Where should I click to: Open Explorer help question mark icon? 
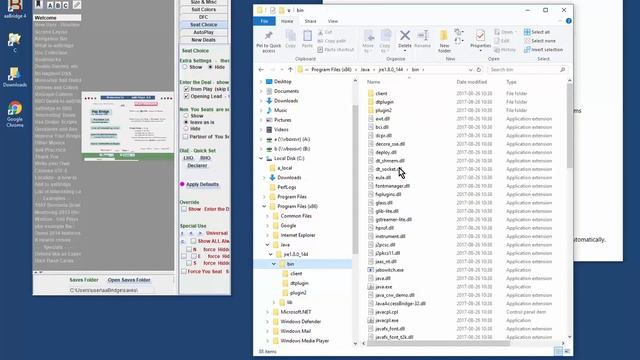coord(569,21)
